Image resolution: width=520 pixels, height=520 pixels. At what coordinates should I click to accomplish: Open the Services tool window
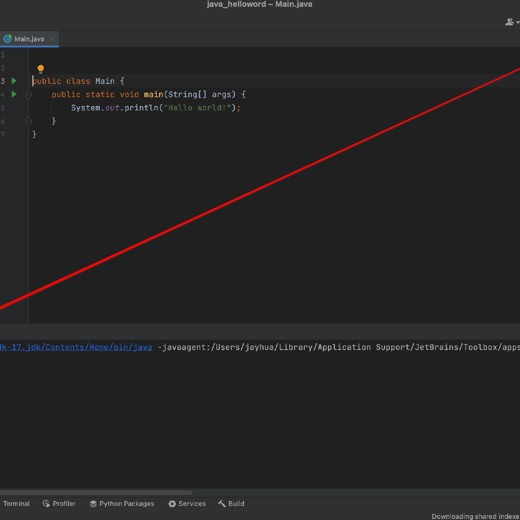pos(187,504)
